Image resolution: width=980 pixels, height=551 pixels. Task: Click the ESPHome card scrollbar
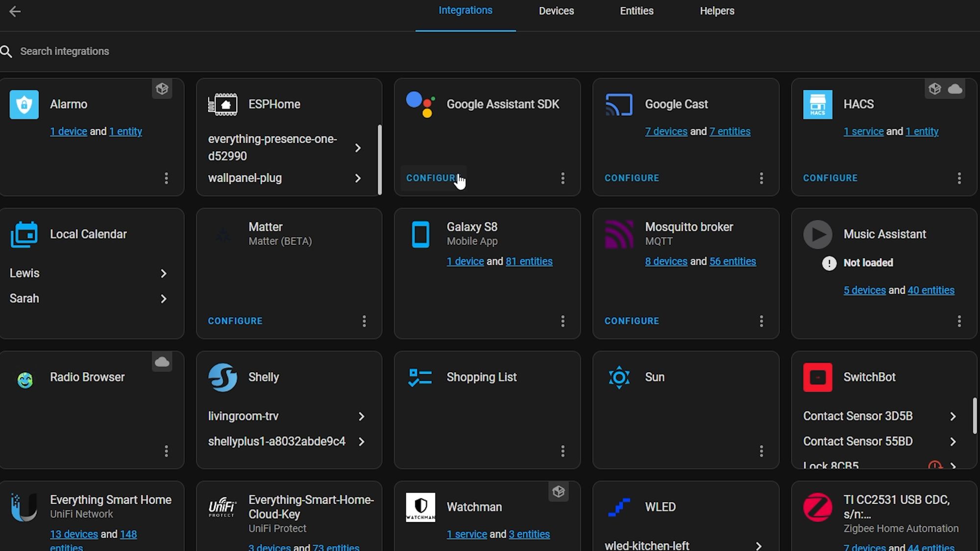click(x=380, y=160)
